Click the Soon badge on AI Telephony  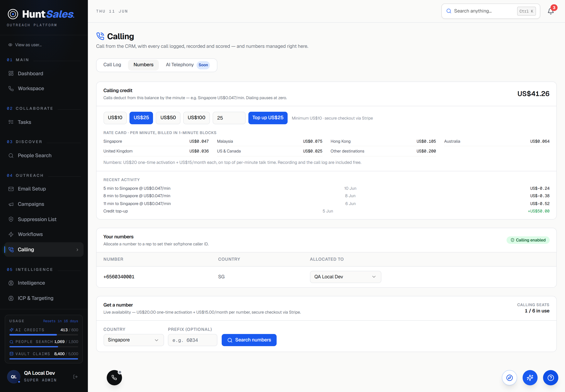click(x=203, y=65)
